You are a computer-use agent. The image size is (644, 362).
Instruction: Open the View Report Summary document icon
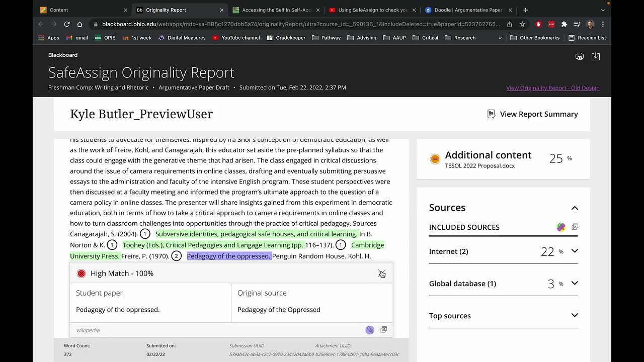[492, 114]
